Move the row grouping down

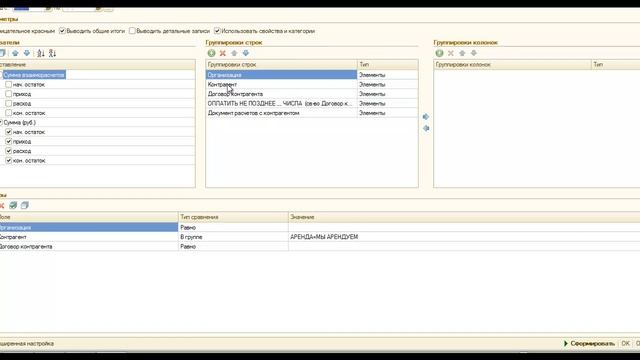click(x=245, y=53)
